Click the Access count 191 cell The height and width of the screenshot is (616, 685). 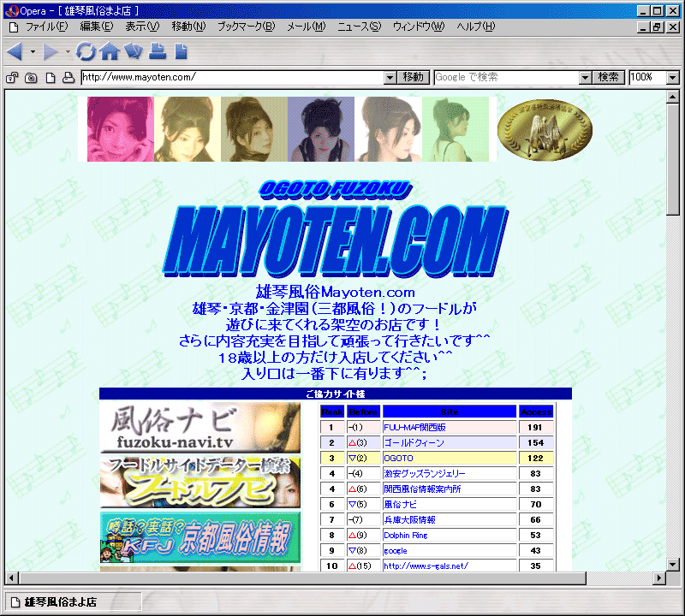click(x=536, y=428)
